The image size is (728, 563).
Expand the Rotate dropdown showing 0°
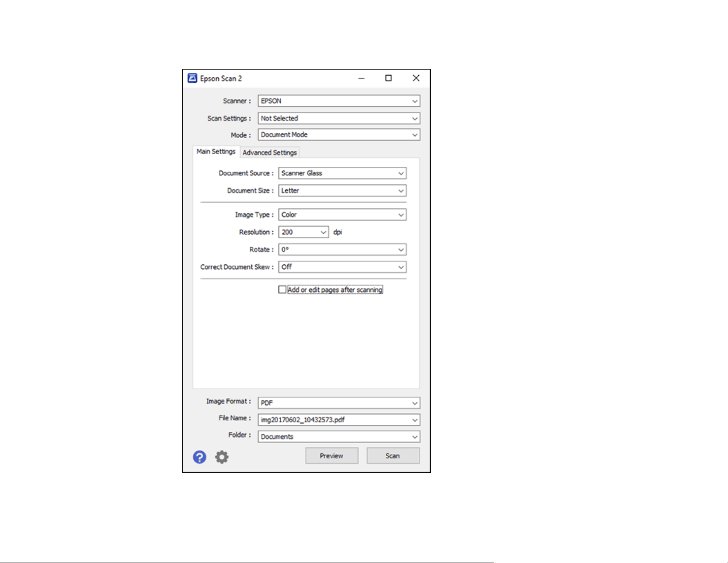pyautogui.click(x=342, y=249)
